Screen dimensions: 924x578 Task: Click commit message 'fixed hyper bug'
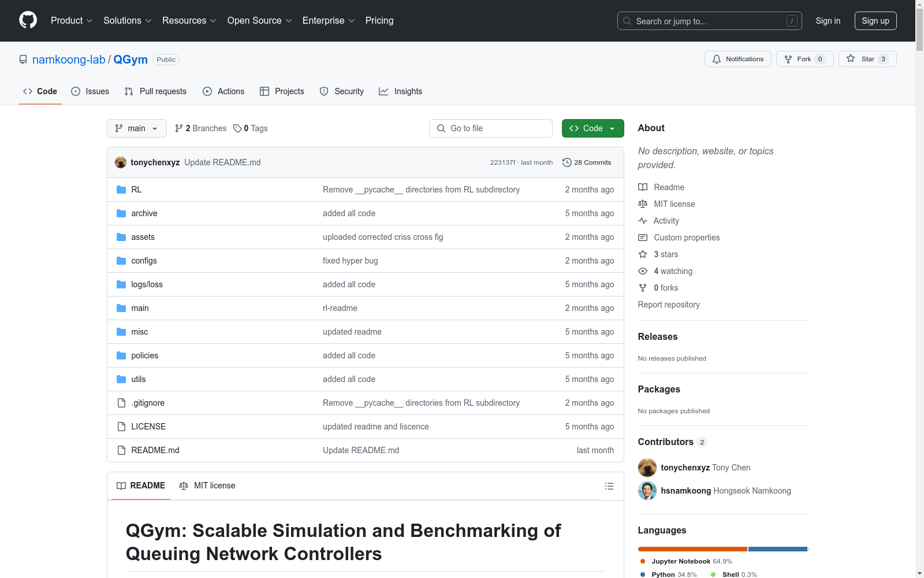click(x=351, y=261)
